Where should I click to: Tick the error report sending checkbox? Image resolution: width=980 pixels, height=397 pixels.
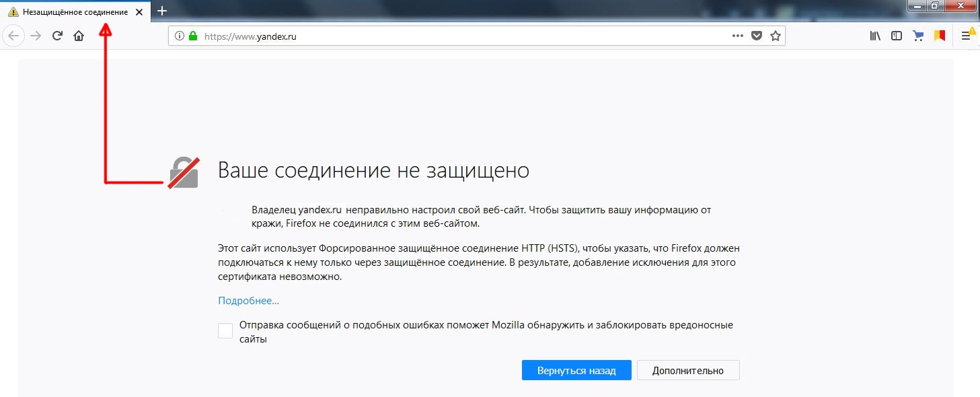[x=225, y=331]
